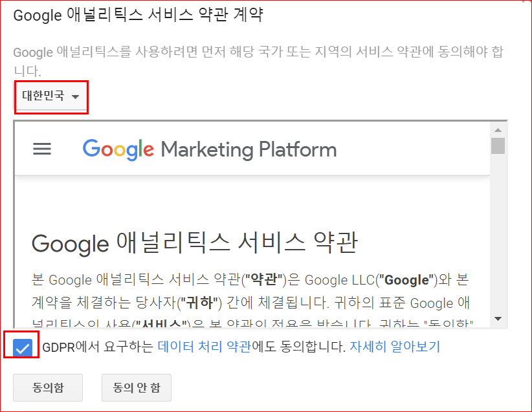Click the dropdown arrow beside 대한민국
532x412 pixels.
76,96
